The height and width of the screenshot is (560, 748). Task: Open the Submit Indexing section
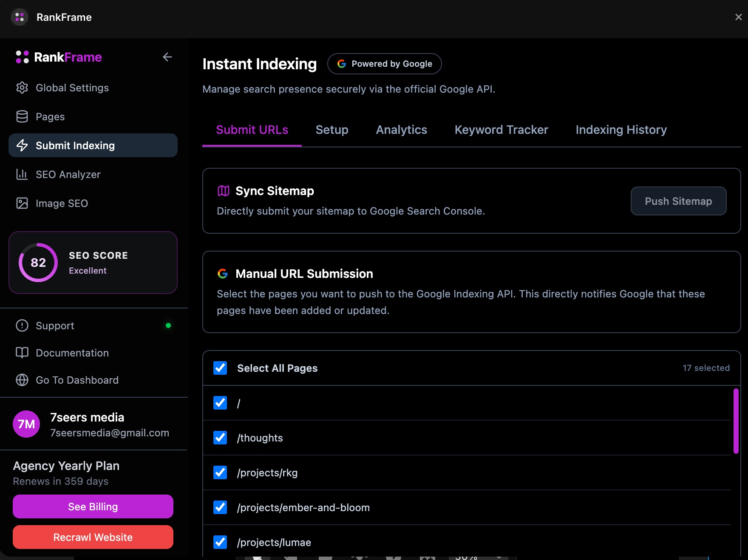(75, 145)
